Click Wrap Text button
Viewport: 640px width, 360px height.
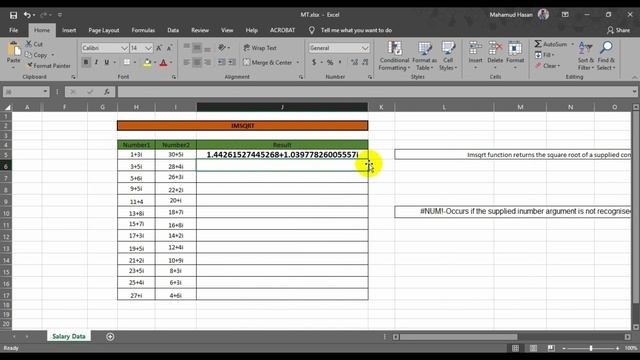[x=260, y=48]
